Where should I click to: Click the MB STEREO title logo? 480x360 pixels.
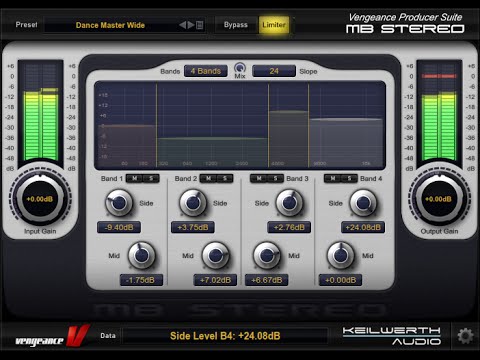pyautogui.click(x=405, y=29)
